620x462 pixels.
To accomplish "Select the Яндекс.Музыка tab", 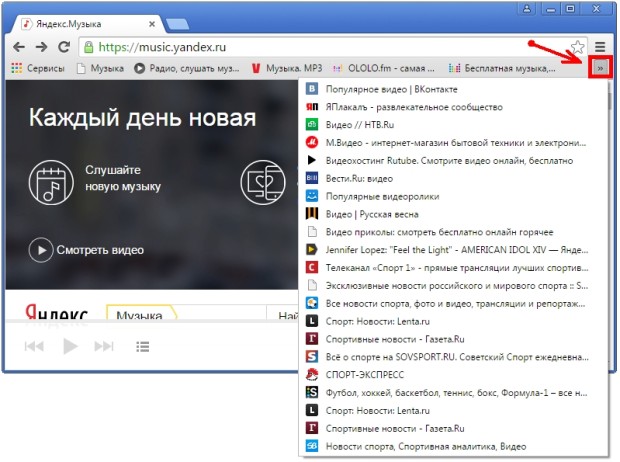I will (87, 24).
